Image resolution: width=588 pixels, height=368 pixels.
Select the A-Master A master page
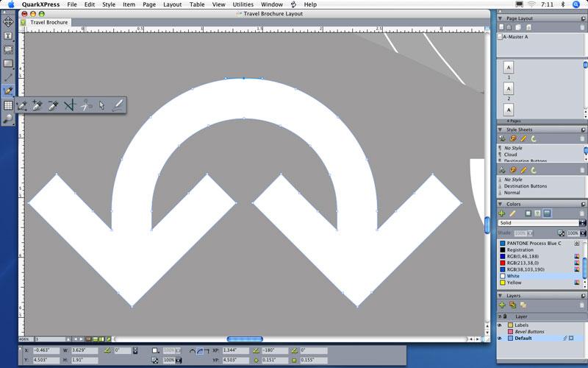(515, 37)
